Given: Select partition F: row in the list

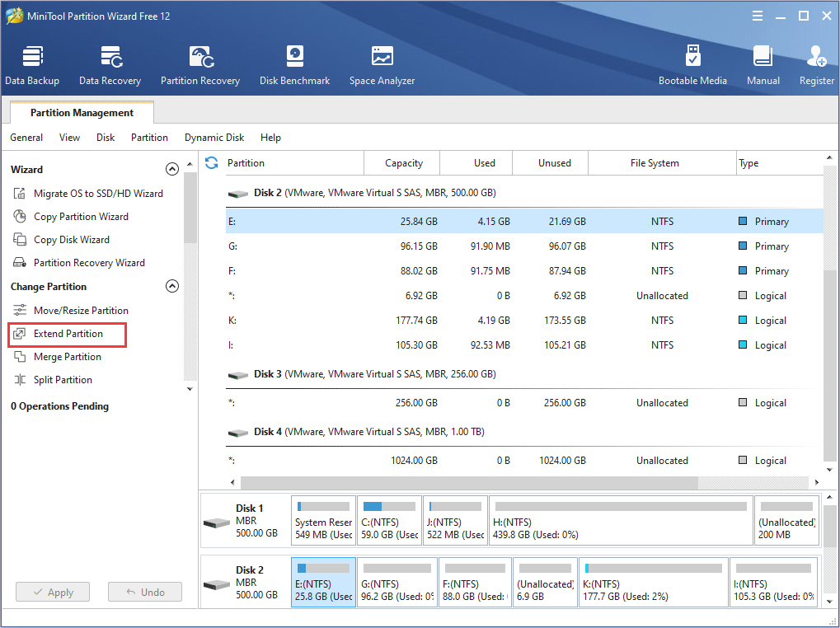Looking at the screenshot, I should click(524, 271).
